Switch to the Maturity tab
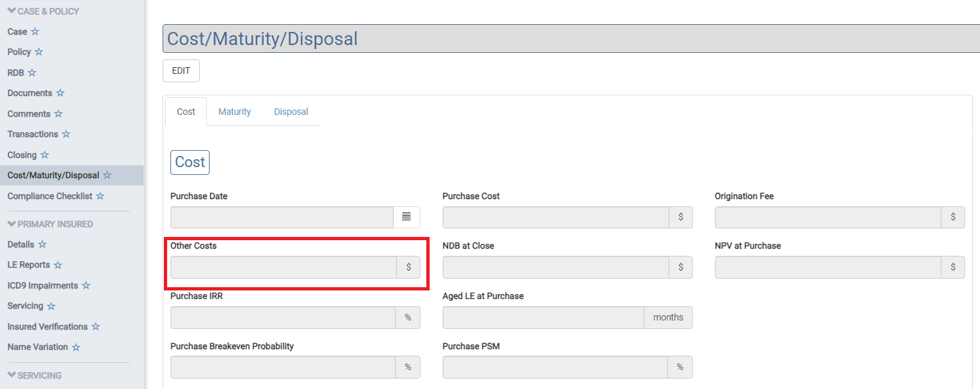The image size is (980, 389). (x=234, y=112)
